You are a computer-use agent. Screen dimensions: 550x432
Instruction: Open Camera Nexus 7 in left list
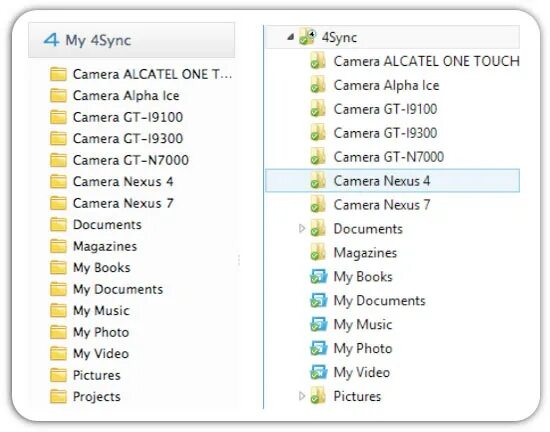[x=123, y=203]
